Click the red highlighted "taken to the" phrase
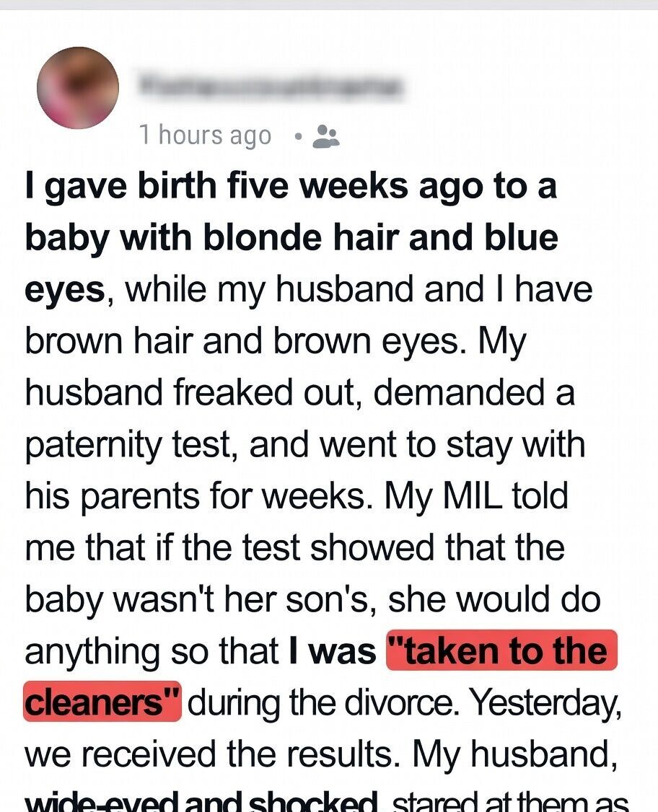Screen dimensions: 658x812 click(x=502, y=650)
